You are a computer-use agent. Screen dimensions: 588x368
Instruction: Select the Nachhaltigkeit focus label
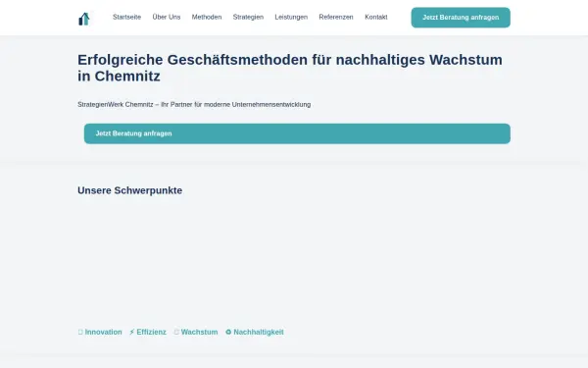[259, 332]
